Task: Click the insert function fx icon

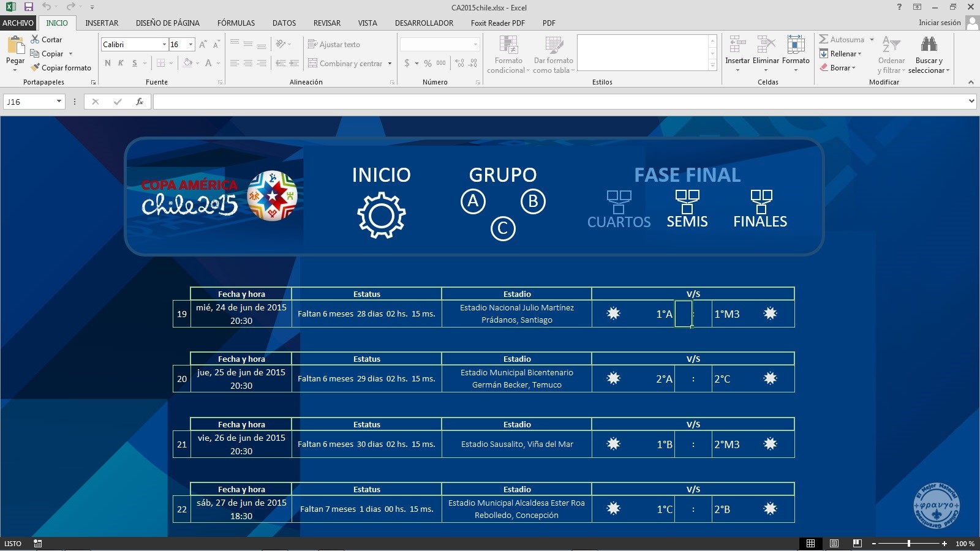Action: [140, 102]
